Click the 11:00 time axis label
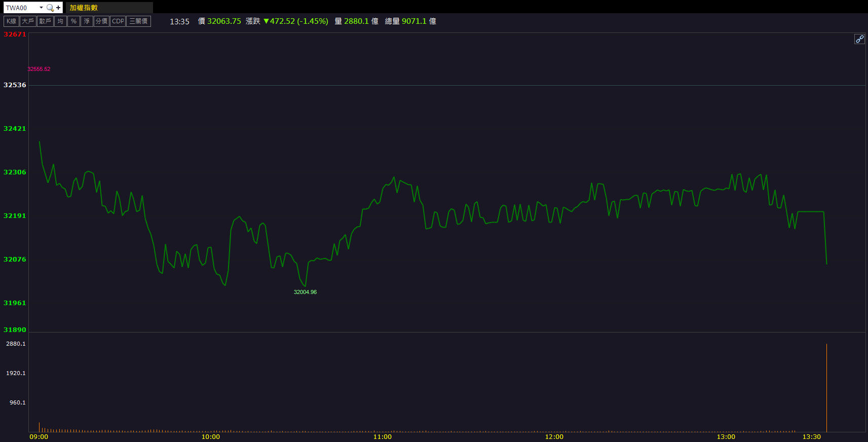868x442 pixels. pyautogui.click(x=382, y=436)
